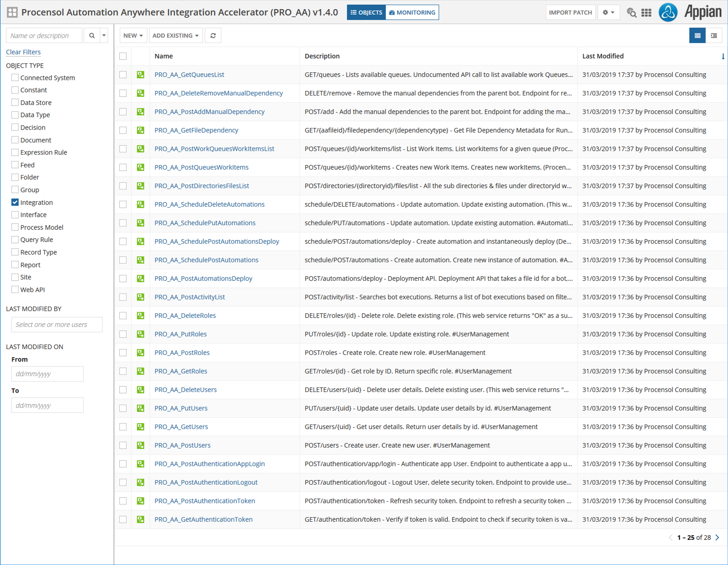The height and width of the screenshot is (565, 728).
Task: Select the PRO_AA_GetUsers row checkbox
Action: (x=123, y=427)
